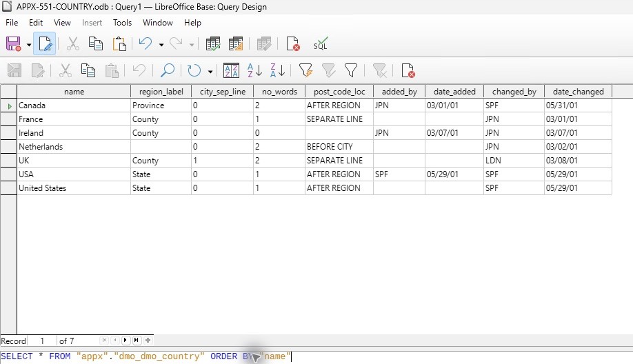Click the Sort Descending icon
Viewport: 633px width, 364px height.
(x=277, y=70)
